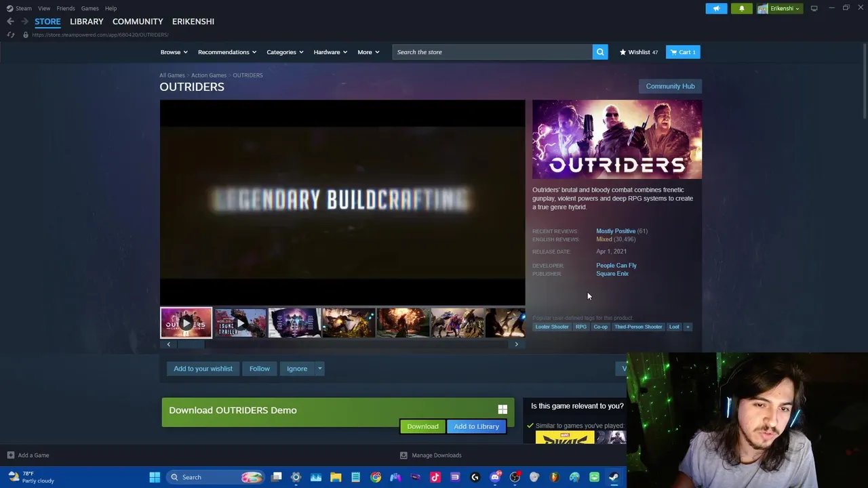This screenshot has width=868, height=488.
Task: Open the Friends menu
Action: pyautogui.click(x=66, y=8)
